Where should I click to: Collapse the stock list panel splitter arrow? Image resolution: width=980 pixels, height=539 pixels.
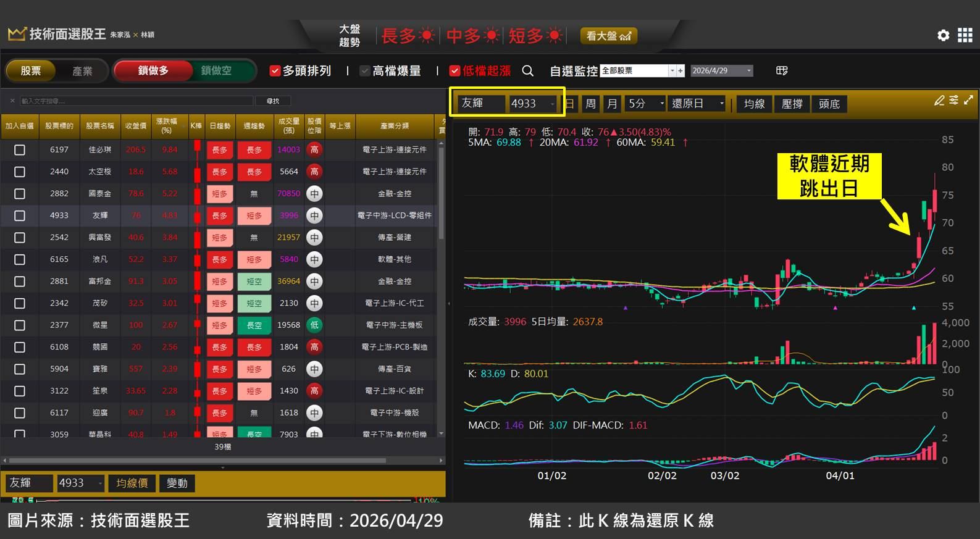tap(449, 304)
